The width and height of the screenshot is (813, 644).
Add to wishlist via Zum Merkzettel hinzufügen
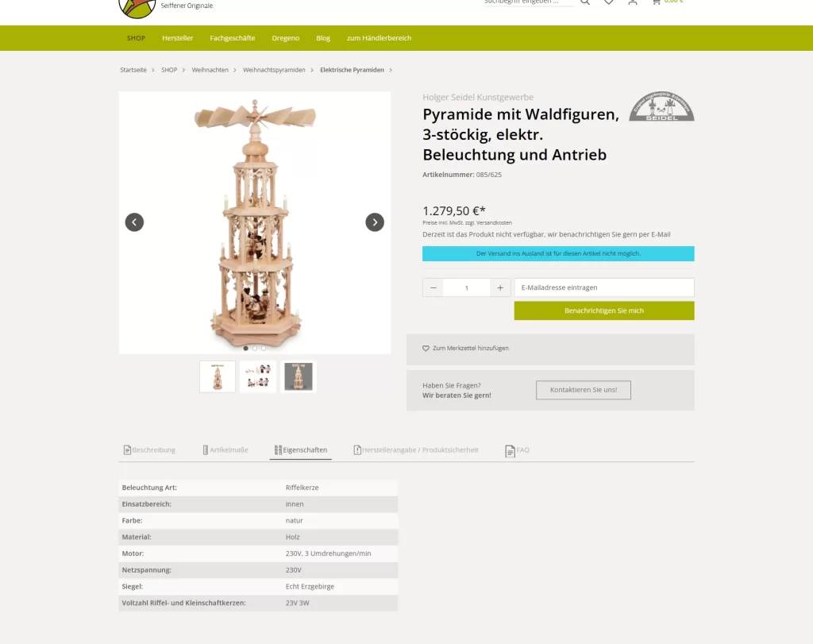465,349
